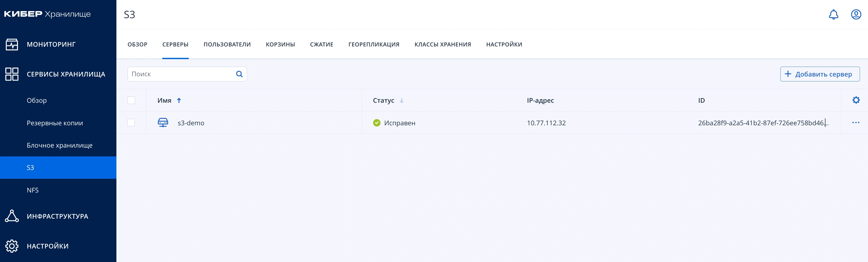The image size is (868, 262).
Task: Click the server icon next to s3-demo
Action: tap(163, 123)
